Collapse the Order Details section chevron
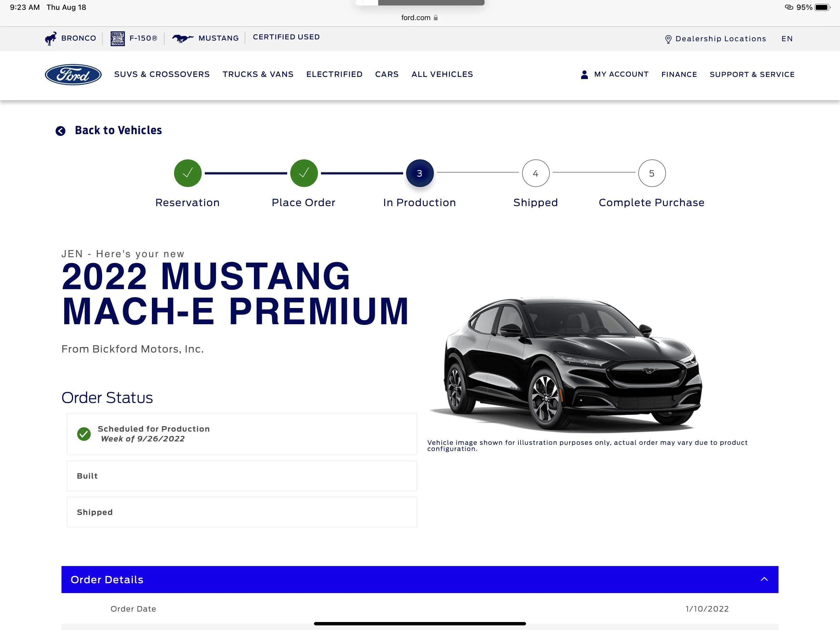 point(764,579)
